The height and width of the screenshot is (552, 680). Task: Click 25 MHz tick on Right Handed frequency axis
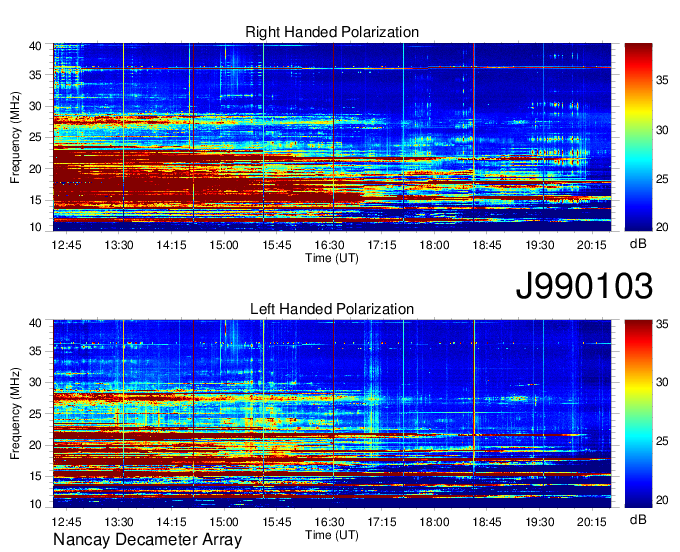point(36,137)
